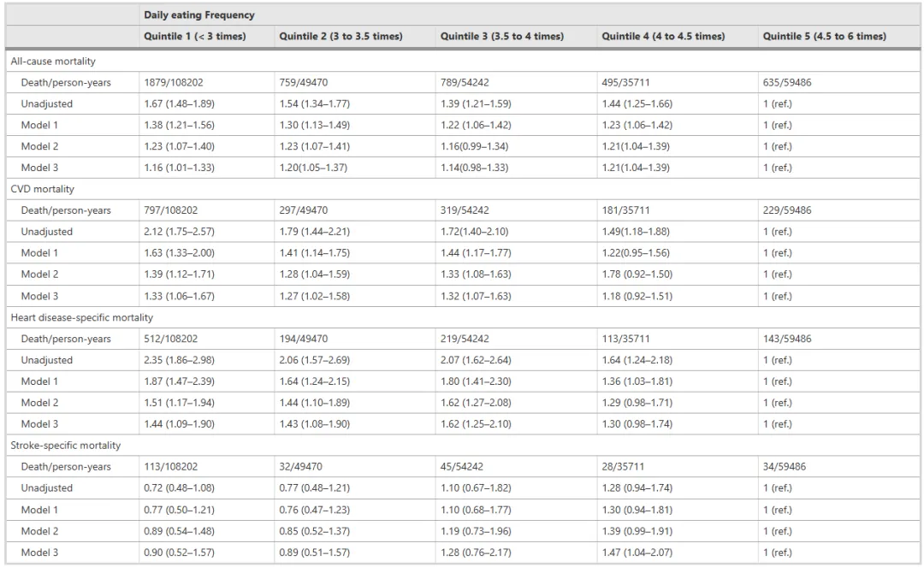Click the 'CVD mortality' section row

[x=463, y=189]
